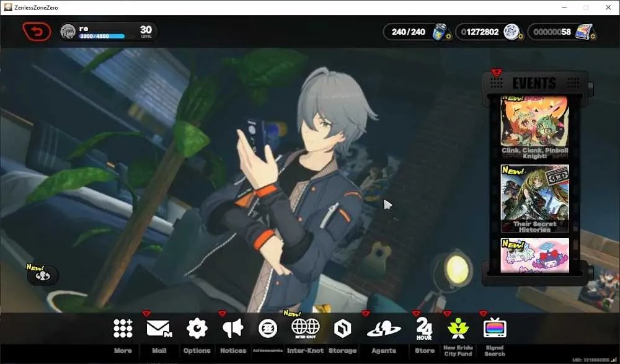This screenshot has height=364, width=620.
Task: Open Clink, Clank, Pinball Knight! event
Action: coord(534,127)
